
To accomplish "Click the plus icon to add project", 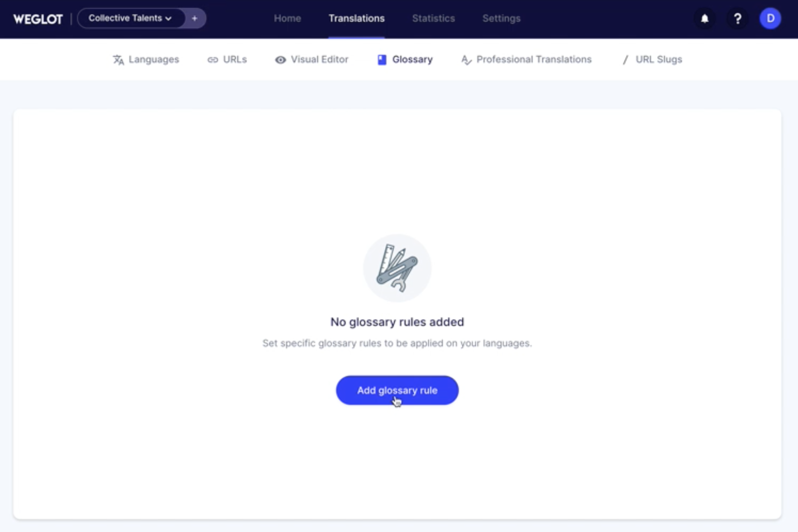I will pyautogui.click(x=194, y=18).
